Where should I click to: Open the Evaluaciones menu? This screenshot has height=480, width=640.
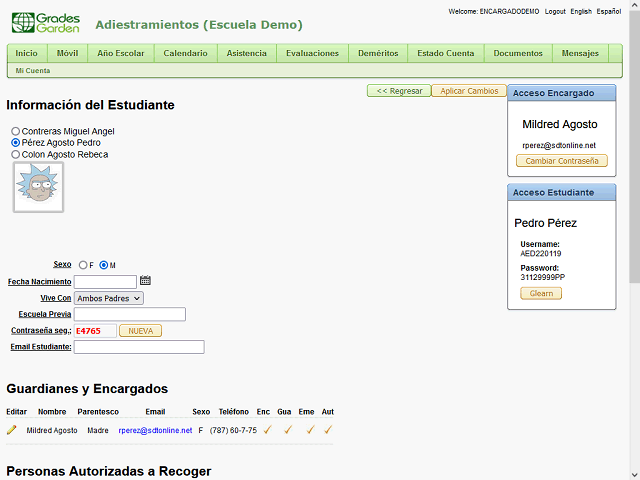312,53
